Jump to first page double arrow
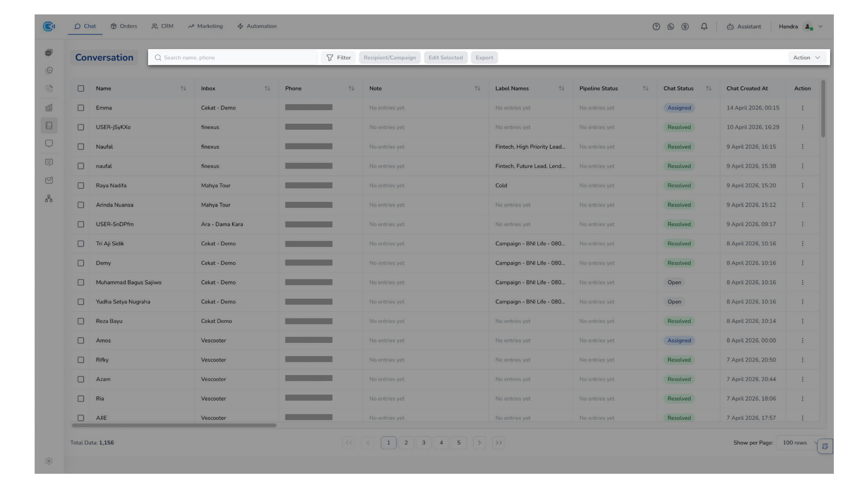868x488 pixels. click(348, 443)
